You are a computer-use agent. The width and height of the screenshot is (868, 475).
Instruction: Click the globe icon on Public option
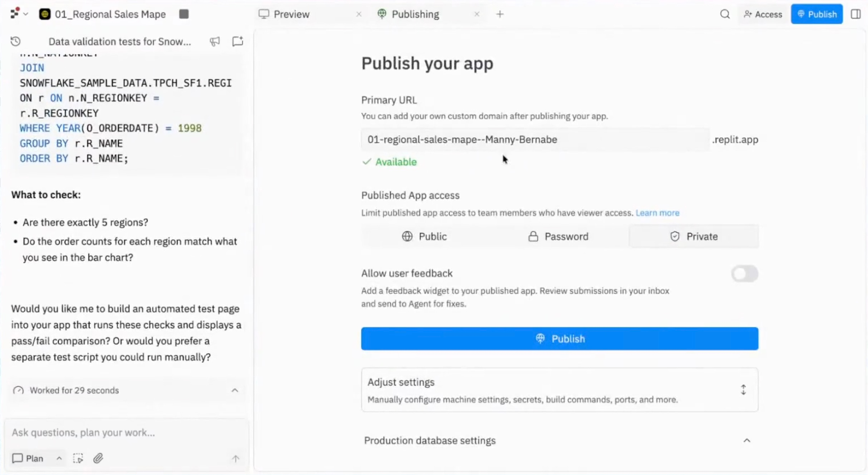point(407,236)
